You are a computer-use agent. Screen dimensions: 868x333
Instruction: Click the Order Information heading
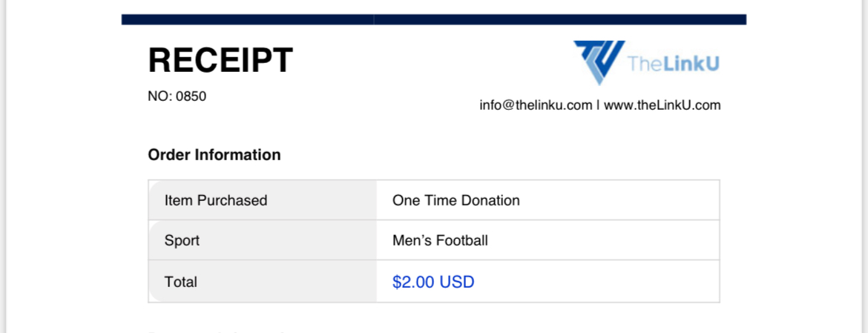click(x=214, y=155)
